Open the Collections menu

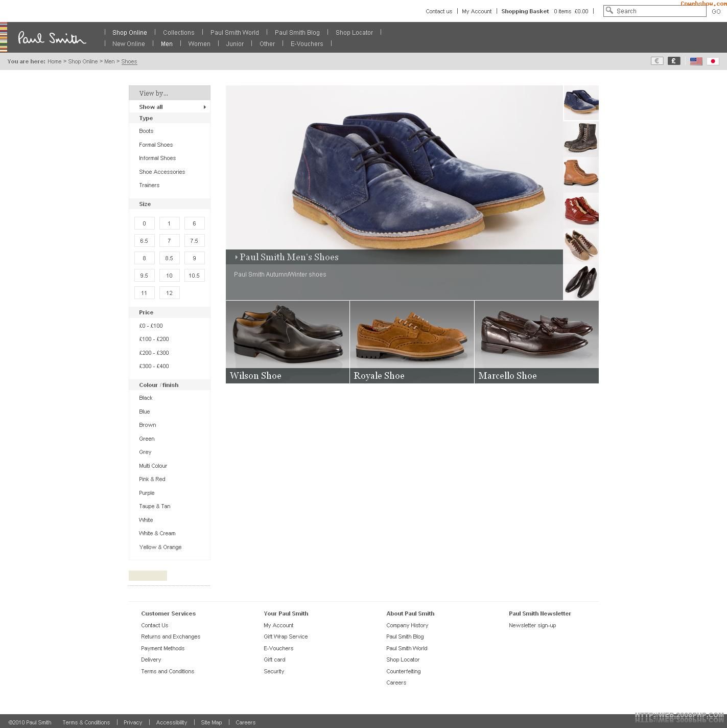click(179, 32)
